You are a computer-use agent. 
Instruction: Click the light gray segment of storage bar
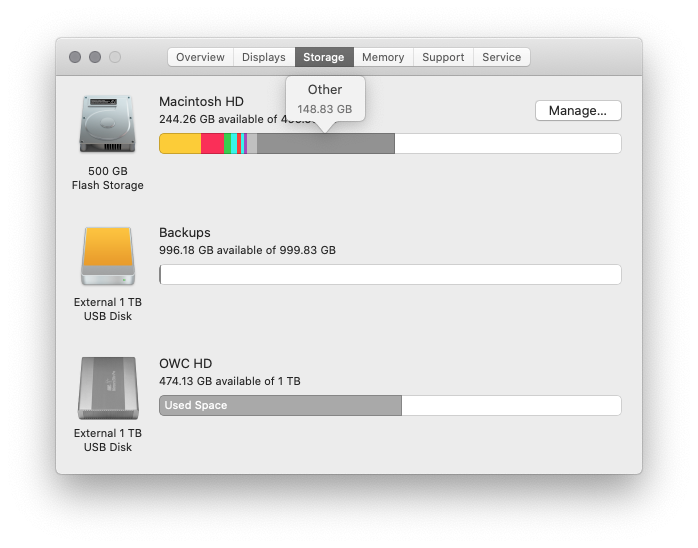point(252,144)
